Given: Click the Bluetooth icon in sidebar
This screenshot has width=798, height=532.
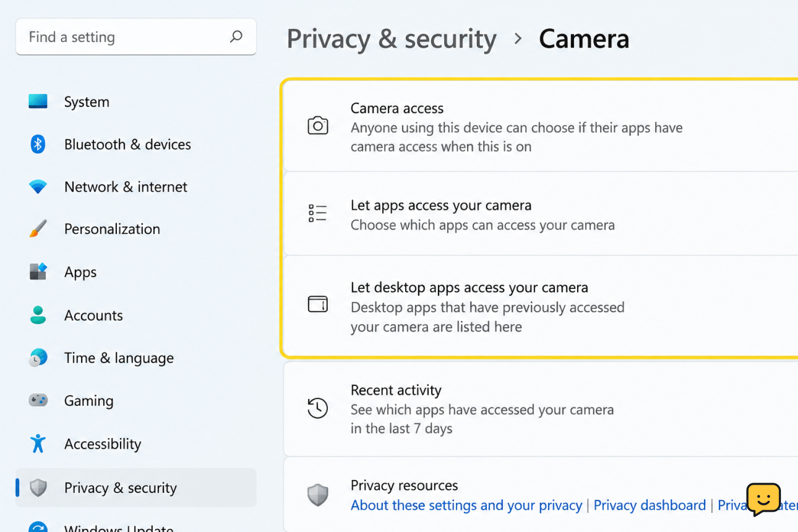Looking at the screenshot, I should pyautogui.click(x=38, y=144).
